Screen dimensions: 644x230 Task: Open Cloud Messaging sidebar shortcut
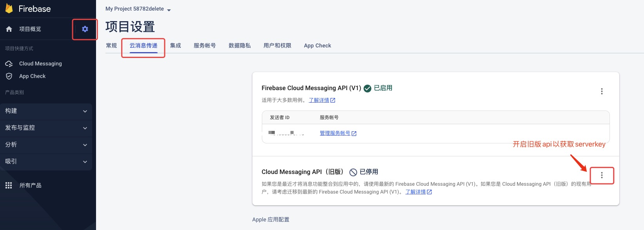click(x=40, y=63)
